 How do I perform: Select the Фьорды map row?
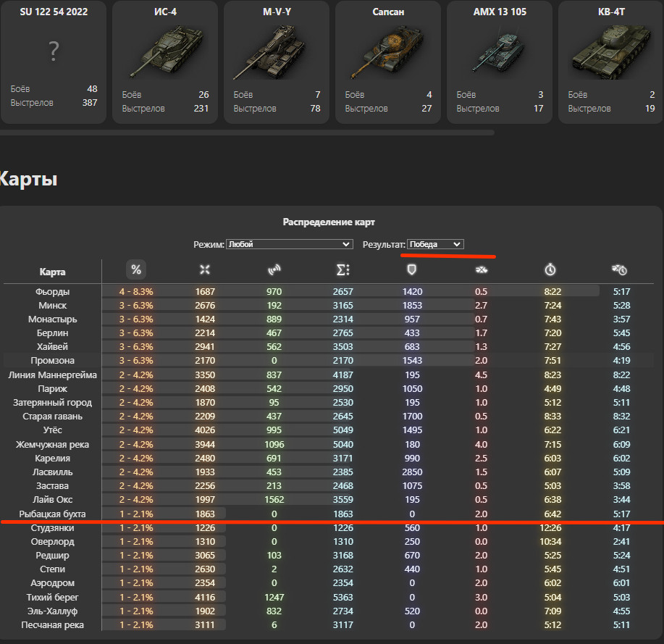(328, 291)
